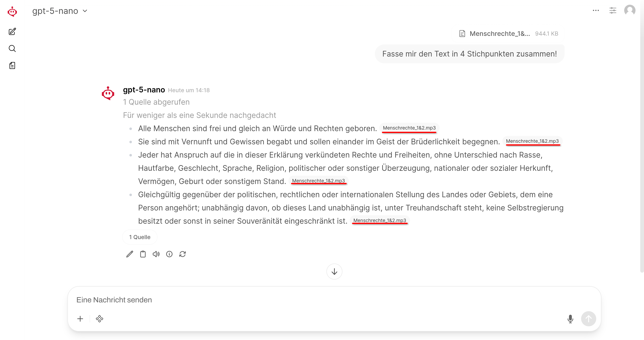This screenshot has width=644, height=340.
Task: Open the three-dots chat menu
Action: coord(596,11)
